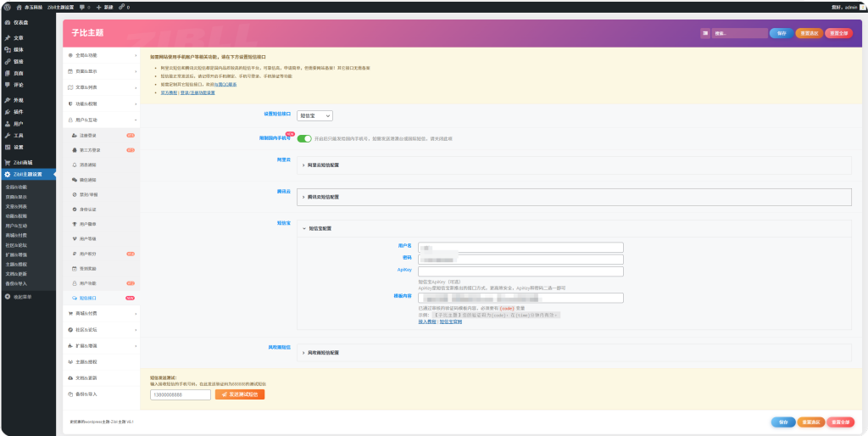This screenshot has height=436, width=868.
Task: Select 短信接口 in the settings submenu
Action: point(87,299)
